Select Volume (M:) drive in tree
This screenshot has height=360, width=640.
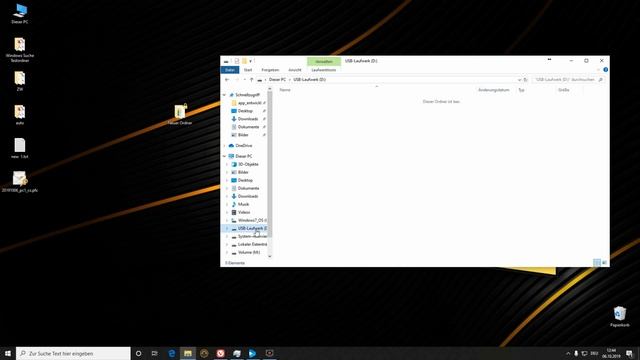[x=249, y=252]
